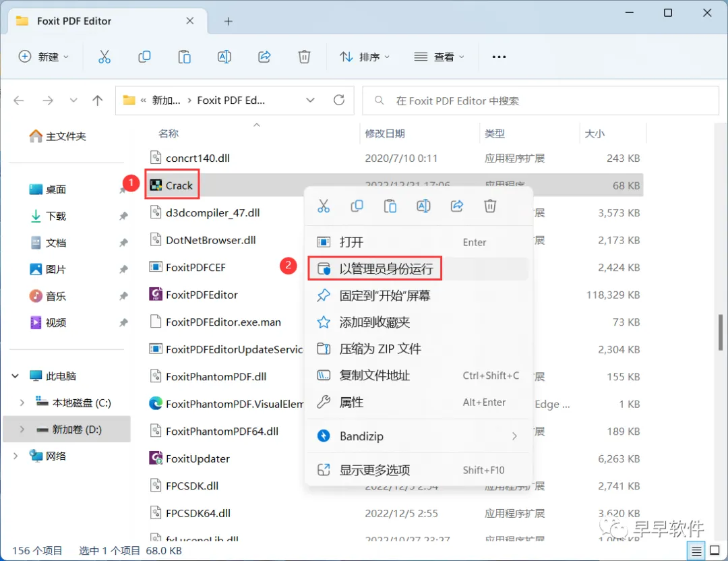Open the three-dot more options menu
The height and width of the screenshot is (561, 728).
pos(499,57)
